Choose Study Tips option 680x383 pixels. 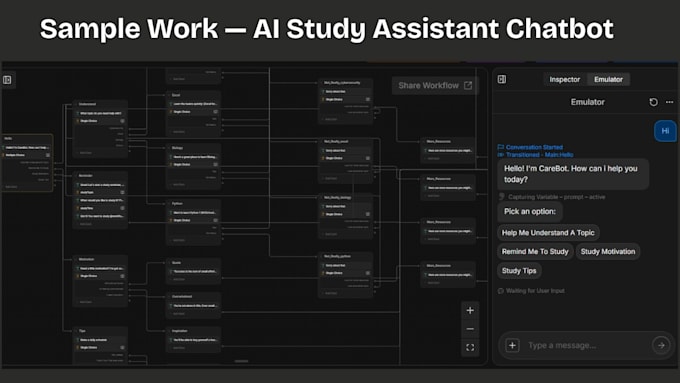[519, 271]
